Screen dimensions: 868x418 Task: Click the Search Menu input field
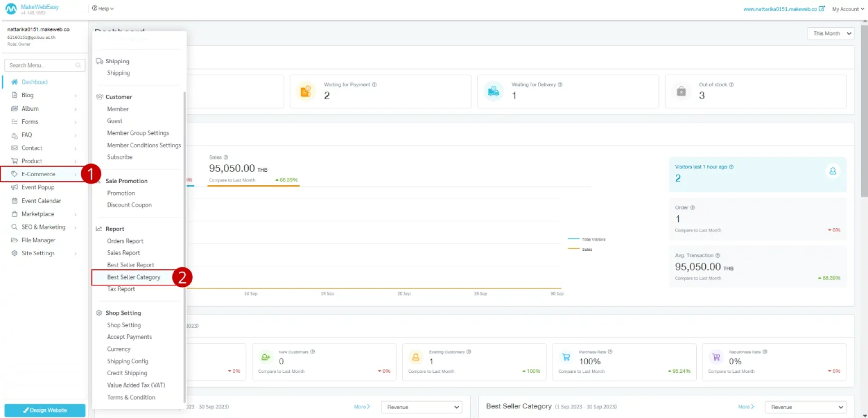coord(42,66)
